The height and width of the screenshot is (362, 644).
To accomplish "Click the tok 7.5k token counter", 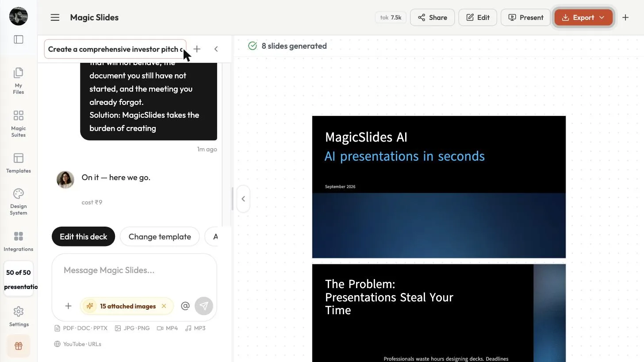I will click(x=391, y=17).
